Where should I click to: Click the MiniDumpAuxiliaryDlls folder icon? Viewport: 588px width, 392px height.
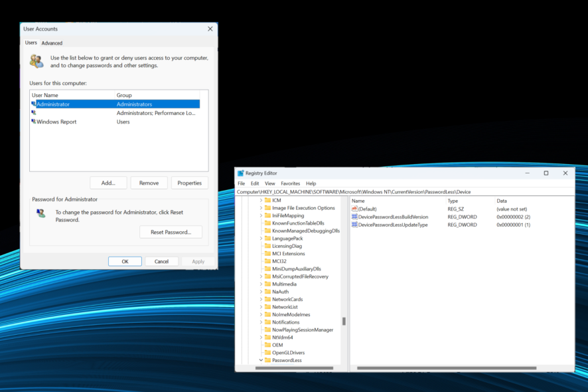(x=267, y=269)
